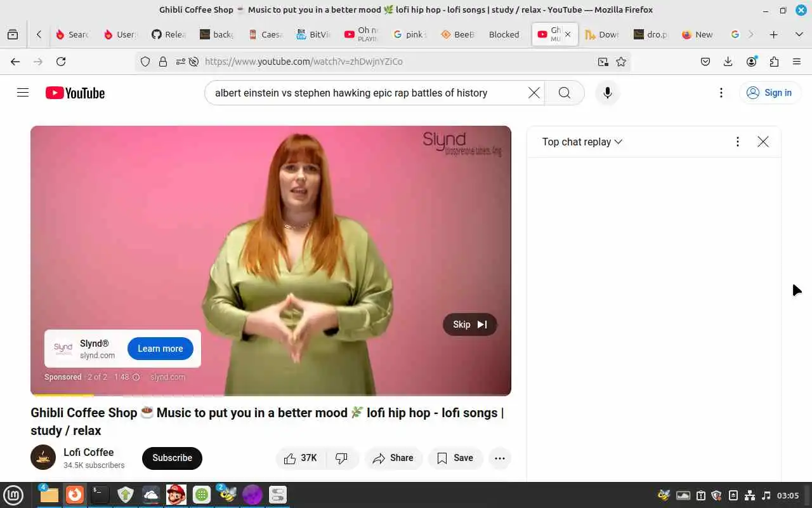
Task: Save the video to a playlist
Action: pos(455,458)
